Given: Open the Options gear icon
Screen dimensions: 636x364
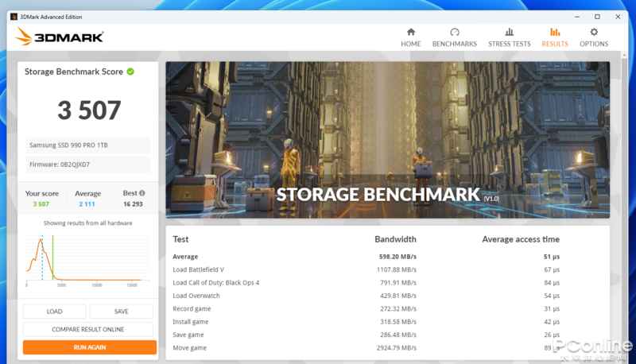Looking at the screenshot, I should click(594, 32).
